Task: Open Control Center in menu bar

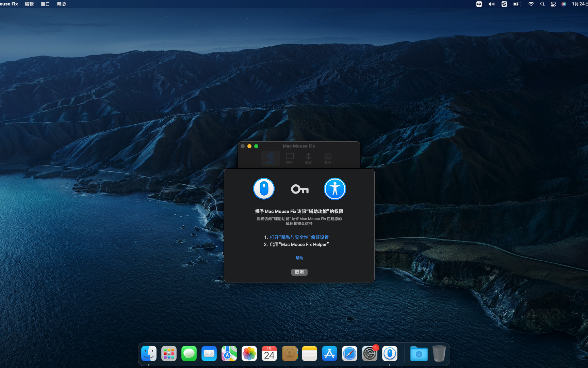Action: (553, 4)
